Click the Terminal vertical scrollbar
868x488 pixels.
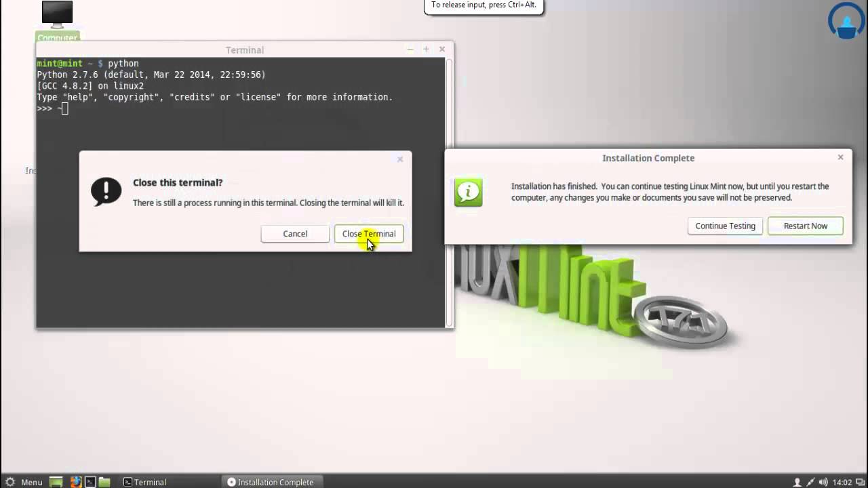tap(449, 192)
